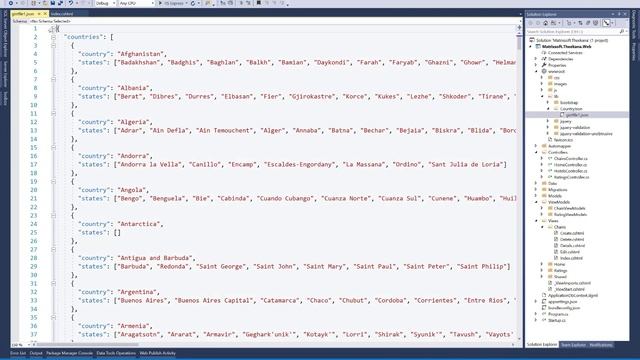The height and width of the screenshot is (360, 640).
Task: Open the Web Publish Activity tab
Action: tap(158, 353)
